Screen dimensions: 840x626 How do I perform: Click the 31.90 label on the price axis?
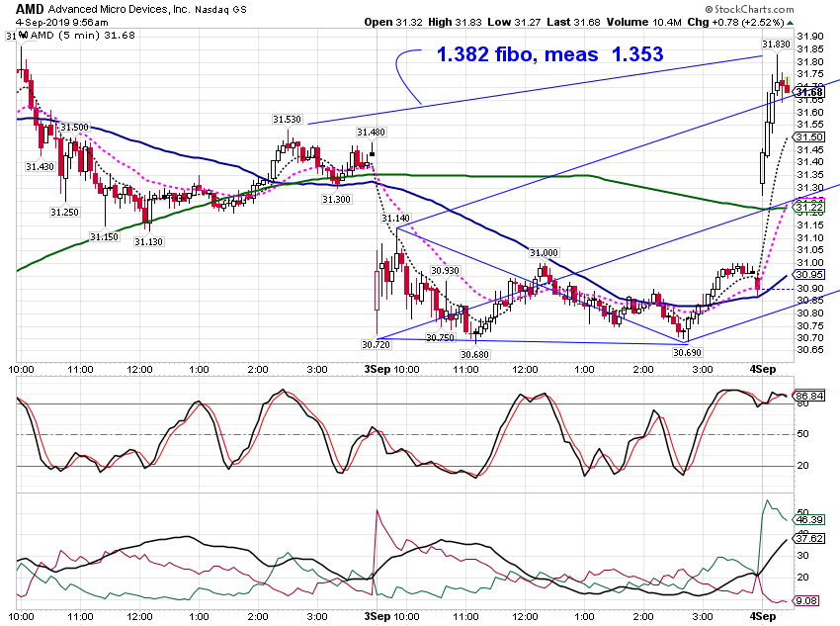tap(810, 37)
